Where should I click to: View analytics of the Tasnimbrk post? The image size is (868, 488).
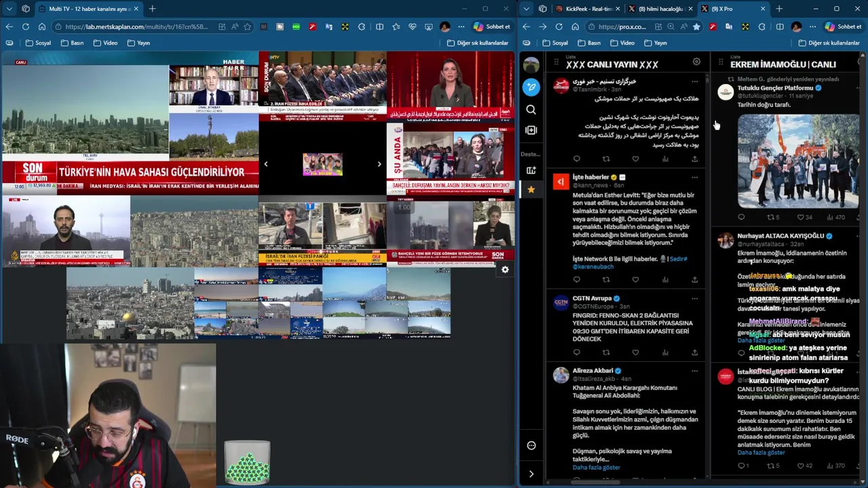665,159
